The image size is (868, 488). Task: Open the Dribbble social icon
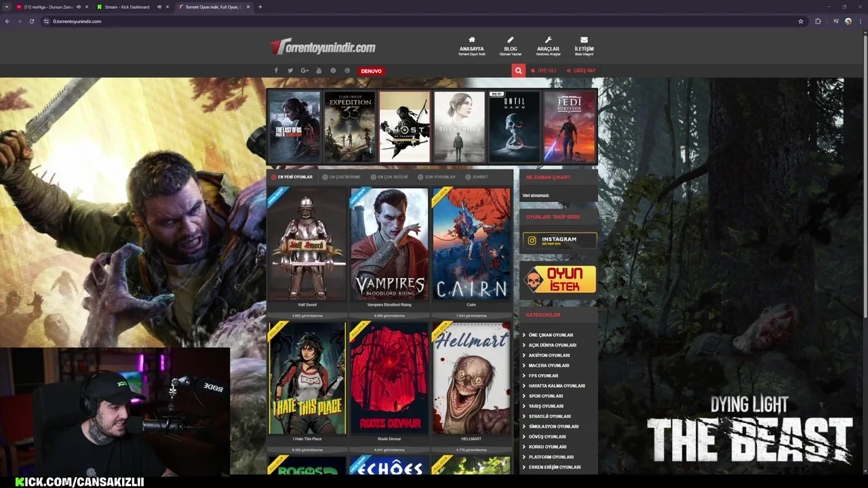(347, 70)
